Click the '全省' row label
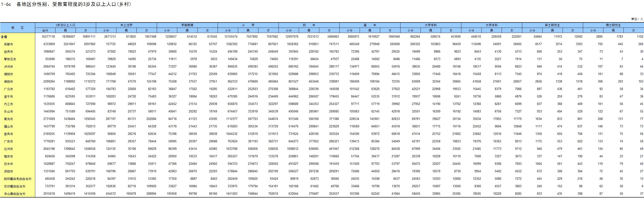 [x=4, y=37]
